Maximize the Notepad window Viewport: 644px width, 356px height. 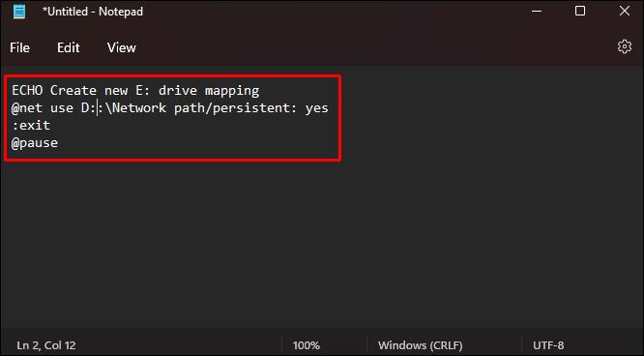click(x=580, y=11)
